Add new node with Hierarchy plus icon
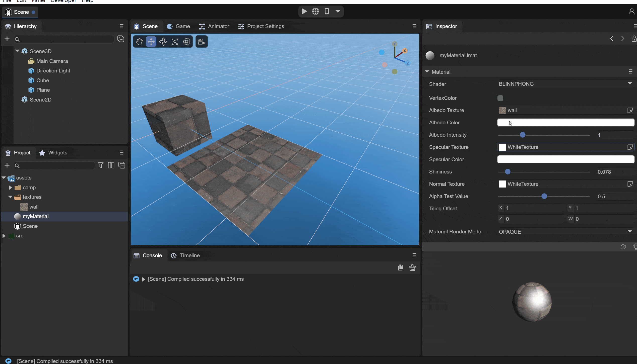 7,39
